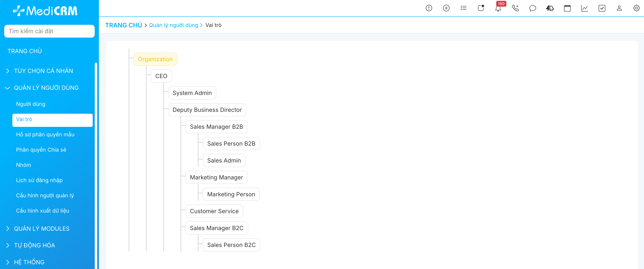The height and width of the screenshot is (269, 644).
Task: Expand QUẢN LÝ MODULES section
Action: click(41, 228)
